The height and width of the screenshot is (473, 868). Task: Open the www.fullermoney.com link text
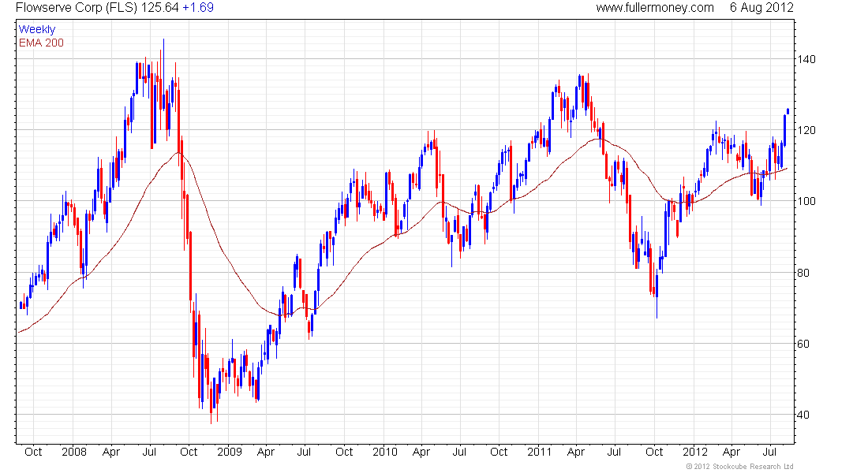tap(655, 8)
